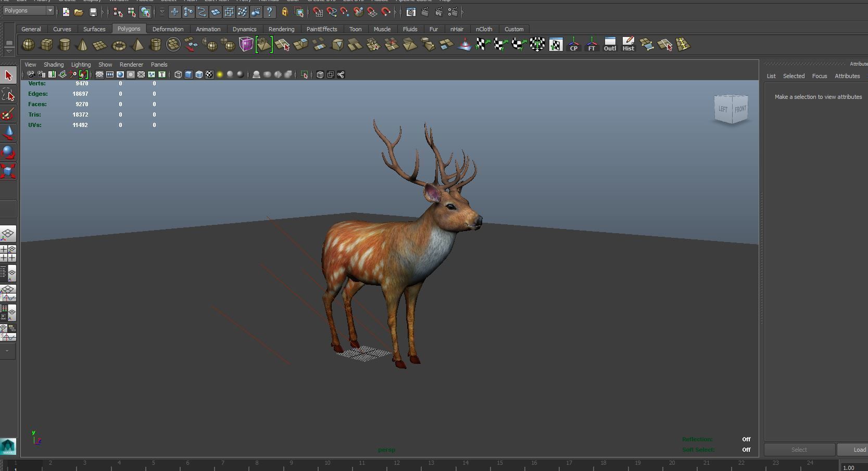This screenshot has height=471, width=868.
Task: Click the purple cube shelf icon
Action: 246,45
